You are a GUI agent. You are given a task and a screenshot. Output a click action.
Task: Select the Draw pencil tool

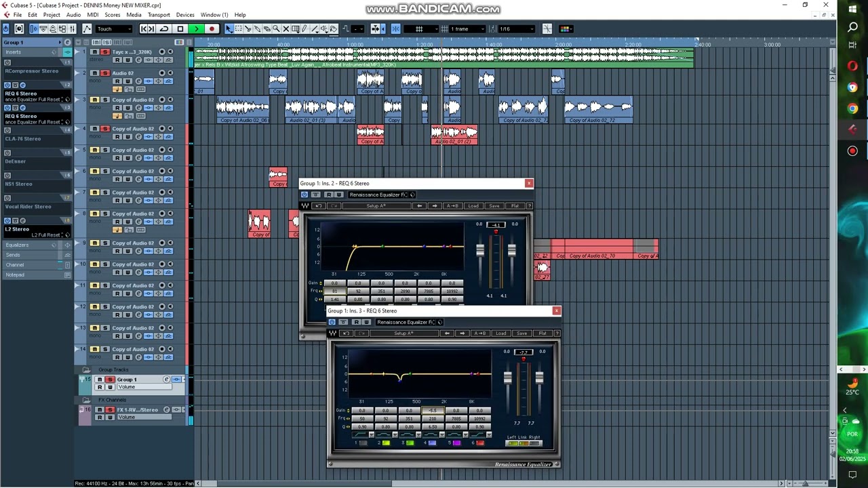pyautogui.click(x=304, y=28)
